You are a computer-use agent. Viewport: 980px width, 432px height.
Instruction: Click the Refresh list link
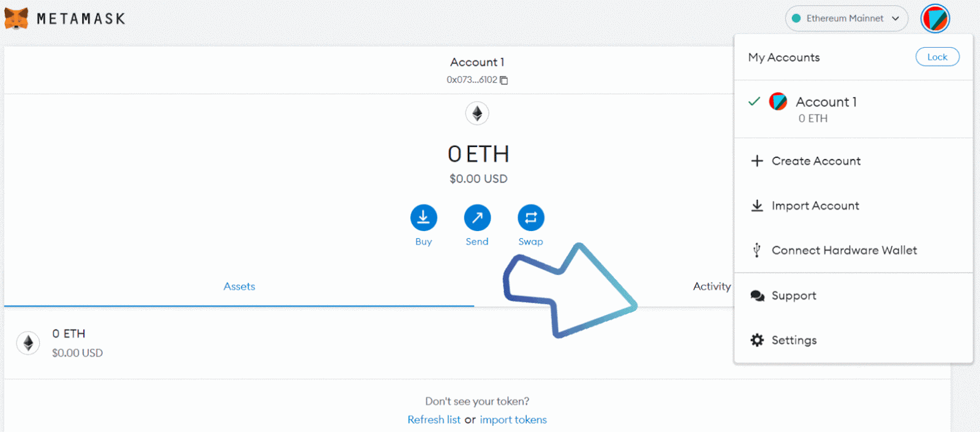point(434,420)
